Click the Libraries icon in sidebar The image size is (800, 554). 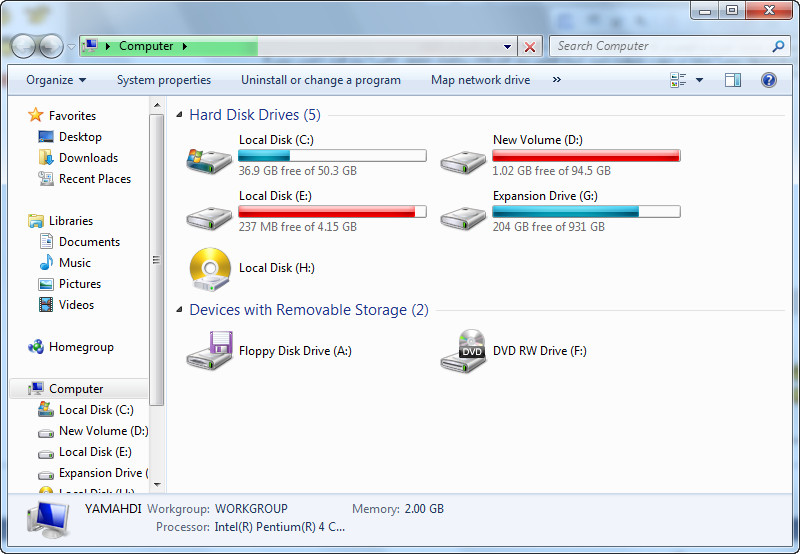(36, 221)
